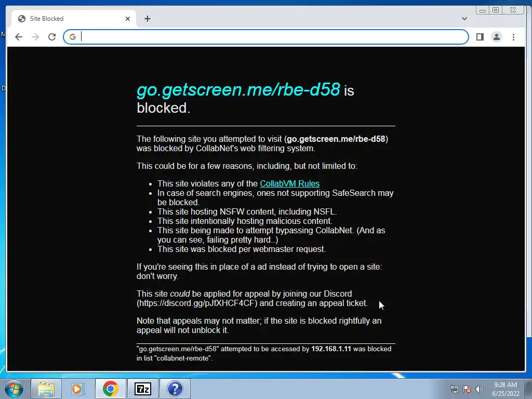The image size is (532, 399).
Task: Open 7-Zip from the taskbar
Action: click(142, 389)
